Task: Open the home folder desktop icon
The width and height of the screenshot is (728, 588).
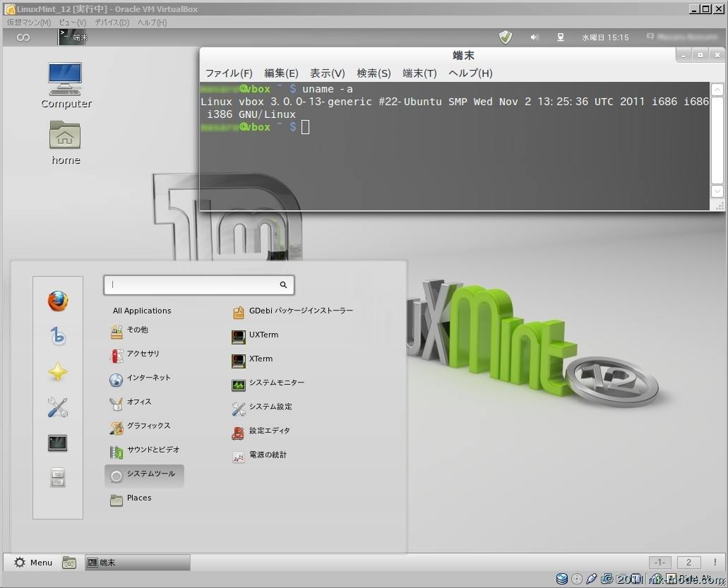Action: [66, 141]
